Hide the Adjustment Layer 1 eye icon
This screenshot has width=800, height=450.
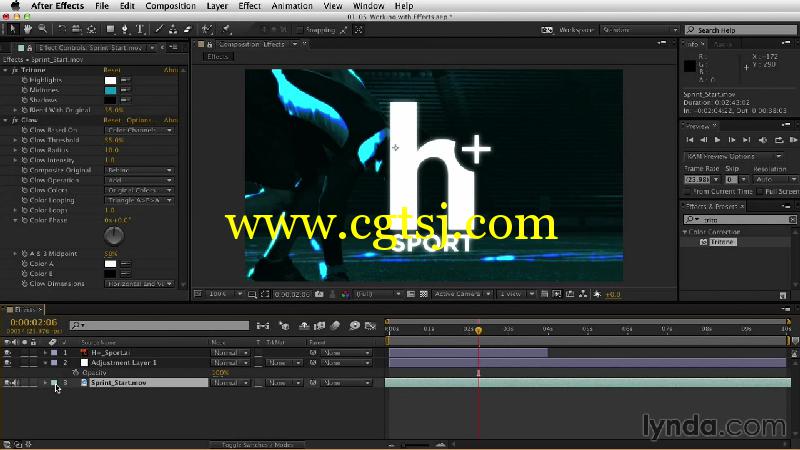click(7, 363)
